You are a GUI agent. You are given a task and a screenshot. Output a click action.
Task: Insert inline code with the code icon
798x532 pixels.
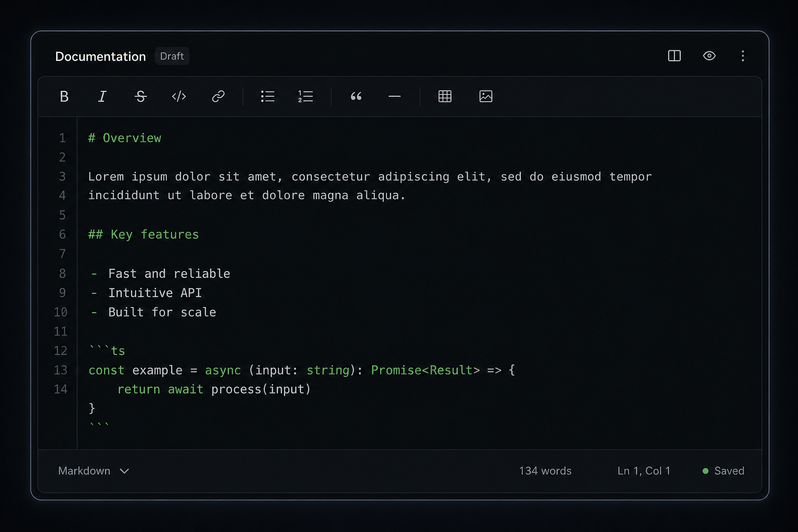click(x=179, y=96)
